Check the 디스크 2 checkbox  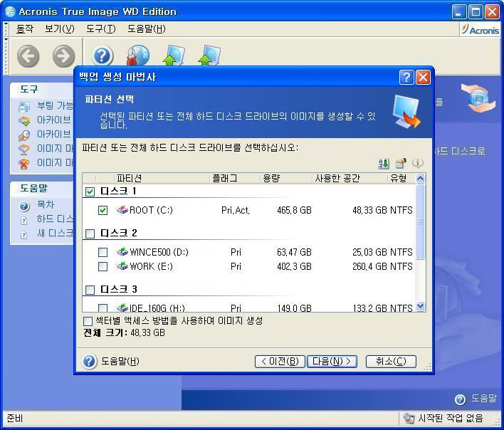(x=90, y=234)
